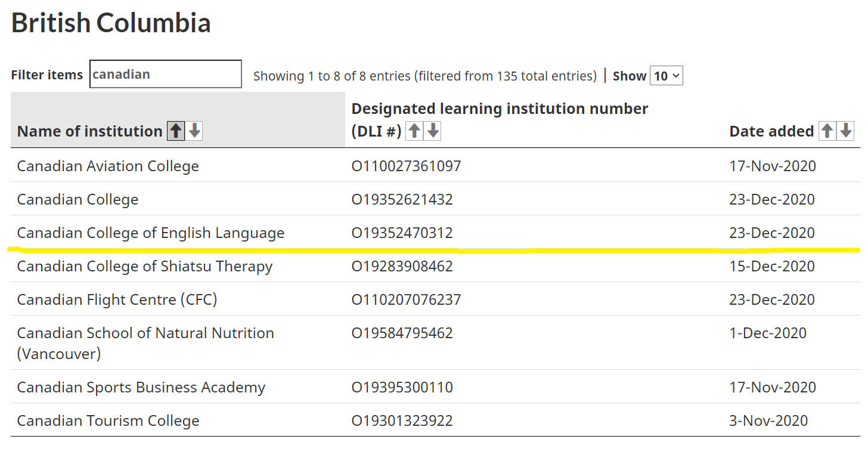Select DLI number O110027361097

[406, 166]
